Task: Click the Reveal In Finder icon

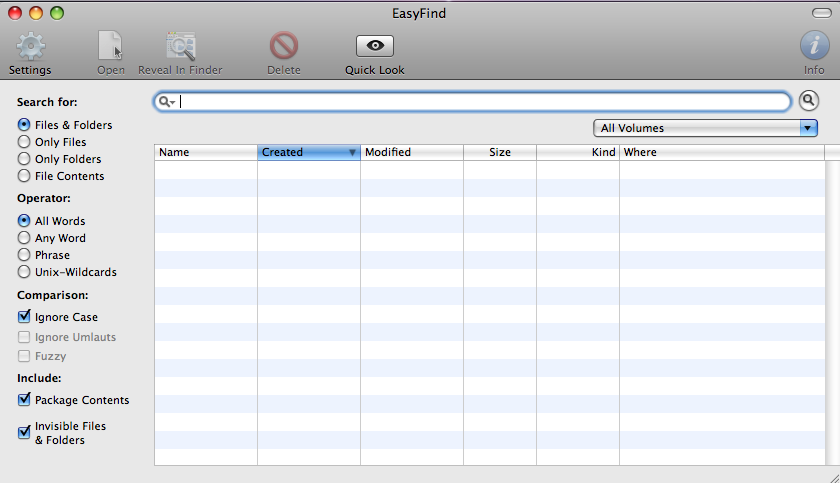Action: 180,46
